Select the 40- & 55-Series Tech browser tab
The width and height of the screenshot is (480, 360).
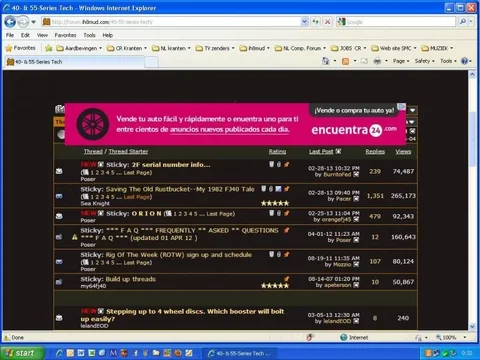pyautogui.click(x=75, y=62)
